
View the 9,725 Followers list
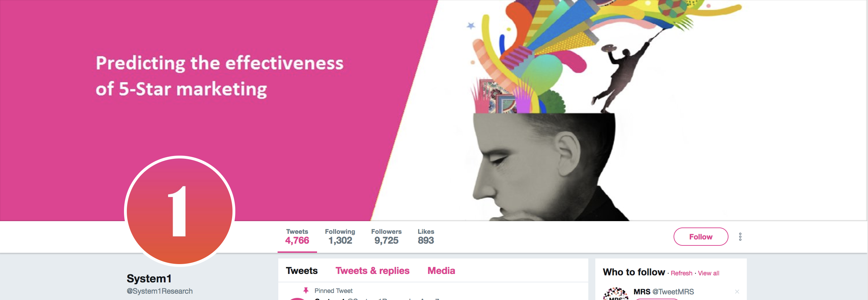pos(386,237)
